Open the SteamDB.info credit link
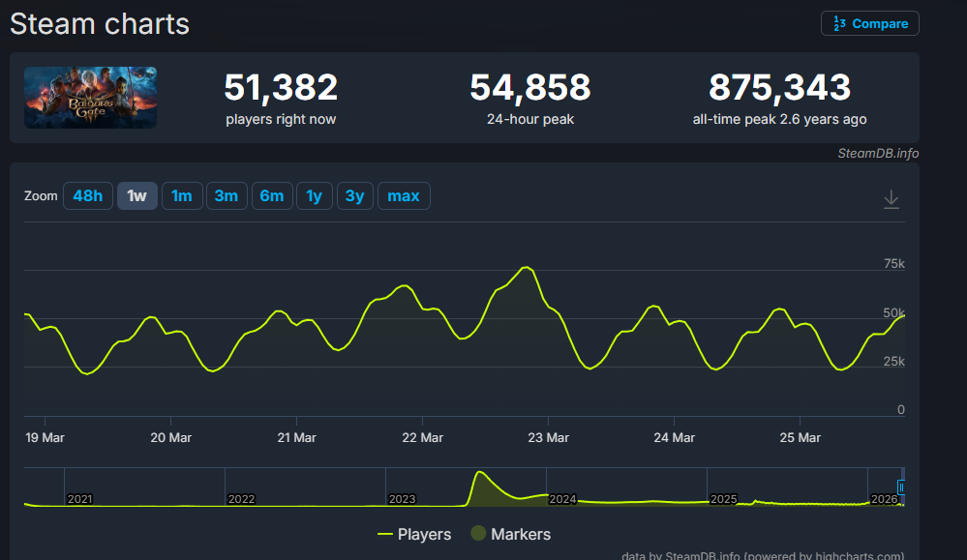967x560 pixels. 878,153
